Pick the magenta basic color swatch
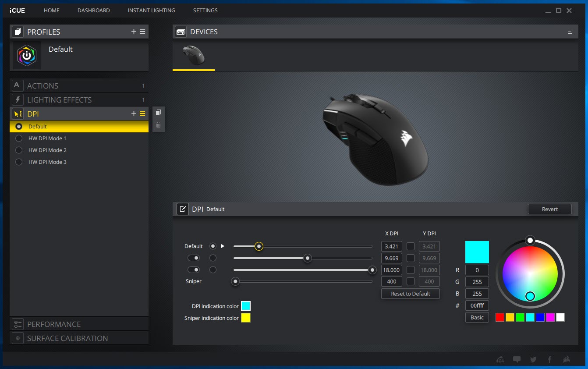Image resolution: width=588 pixels, height=369 pixels. pos(550,317)
